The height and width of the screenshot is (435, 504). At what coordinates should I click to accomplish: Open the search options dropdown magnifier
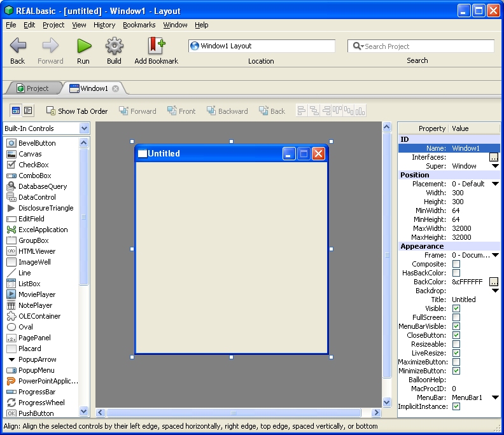point(358,46)
